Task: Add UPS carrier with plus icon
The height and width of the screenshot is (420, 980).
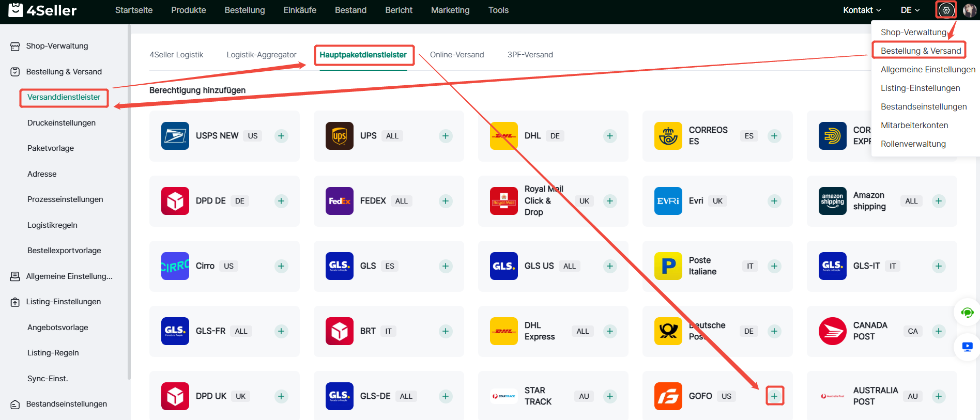Action: (446, 136)
